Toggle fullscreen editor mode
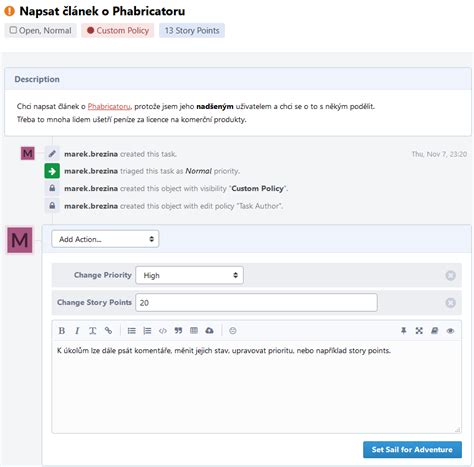The height and width of the screenshot is (467, 474). [x=419, y=331]
